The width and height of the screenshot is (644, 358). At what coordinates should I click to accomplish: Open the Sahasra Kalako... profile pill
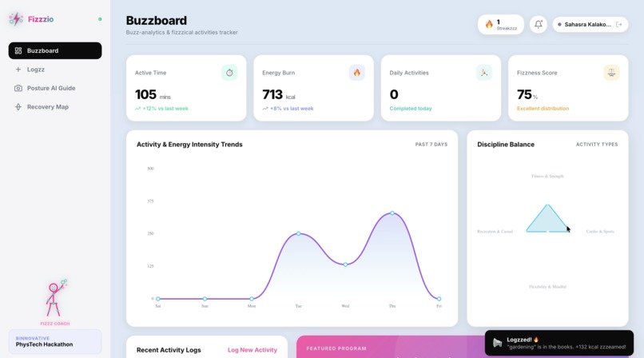click(x=590, y=25)
